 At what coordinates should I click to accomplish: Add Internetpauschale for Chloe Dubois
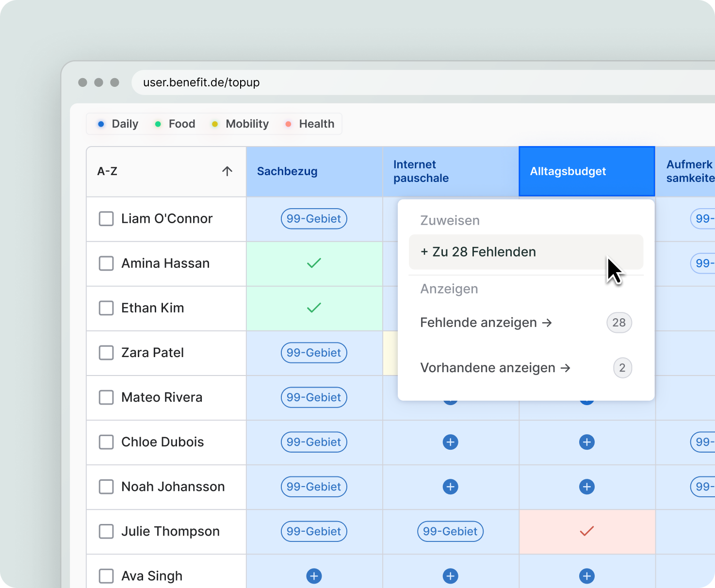pyautogui.click(x=450, y=442)
